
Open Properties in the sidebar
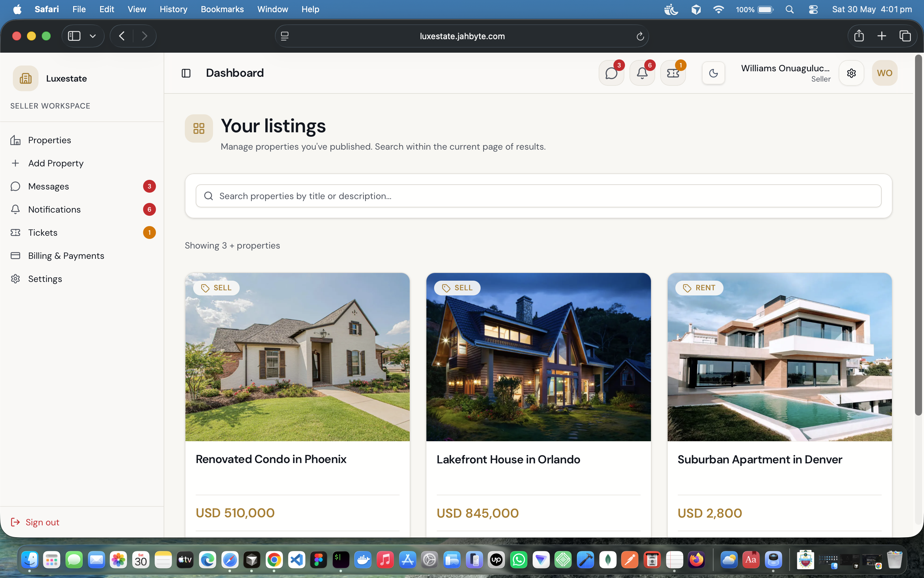coord(82,140)
